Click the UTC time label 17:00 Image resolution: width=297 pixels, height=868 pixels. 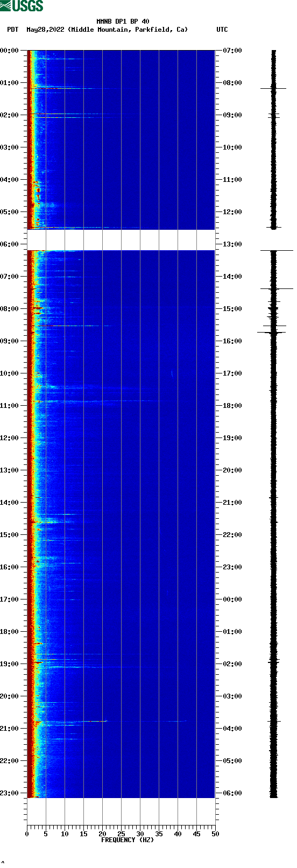[232, 373]
